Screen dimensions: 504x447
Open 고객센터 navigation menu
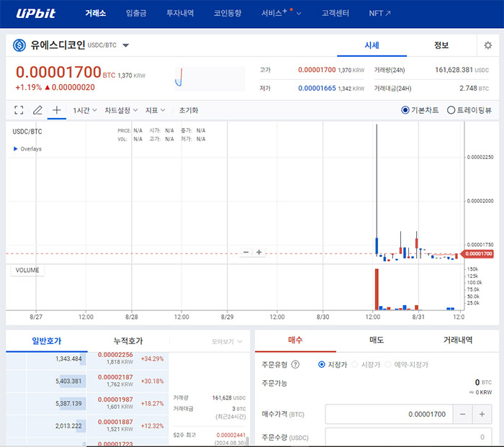pos(336,13)
